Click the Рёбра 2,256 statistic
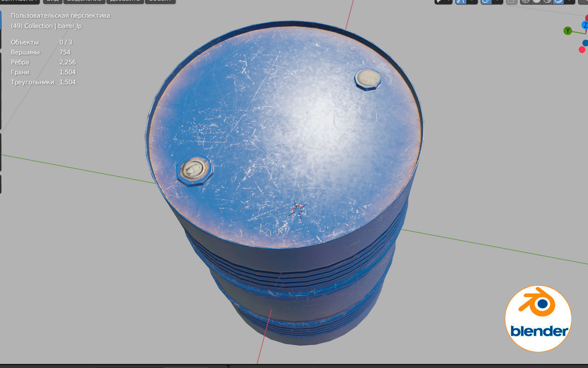The height and width of the screenshot is (368, 588). [x=43, y=62]
